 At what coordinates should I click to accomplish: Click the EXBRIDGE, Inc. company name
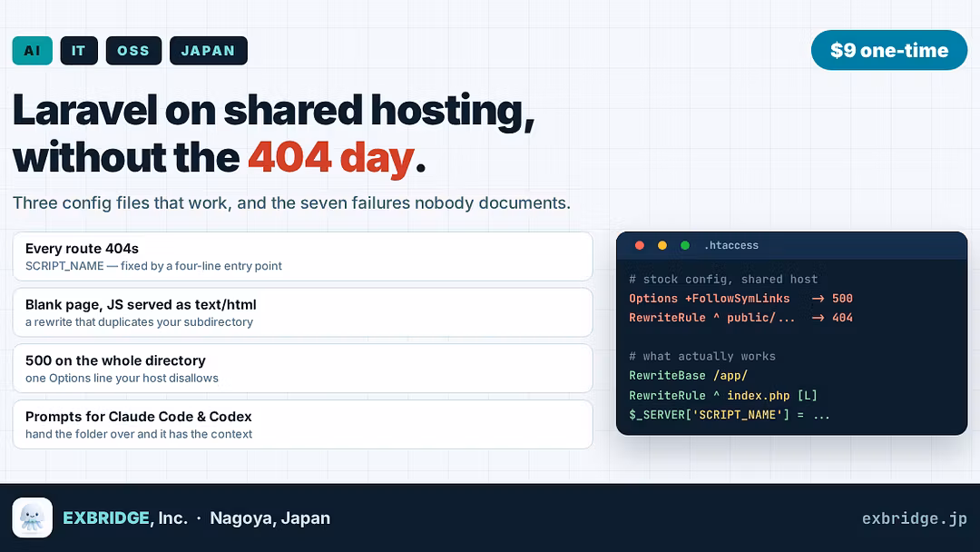point(125,518)
